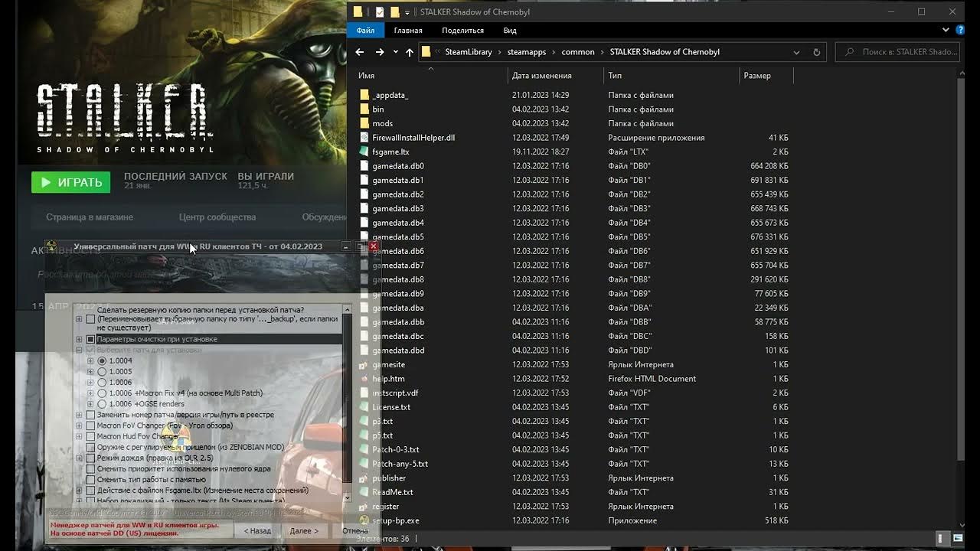The width and height of the screenshot is (980, 551).
Task: Select the FirewallInstallHelper.dll file icon
Action: [364, 138]
